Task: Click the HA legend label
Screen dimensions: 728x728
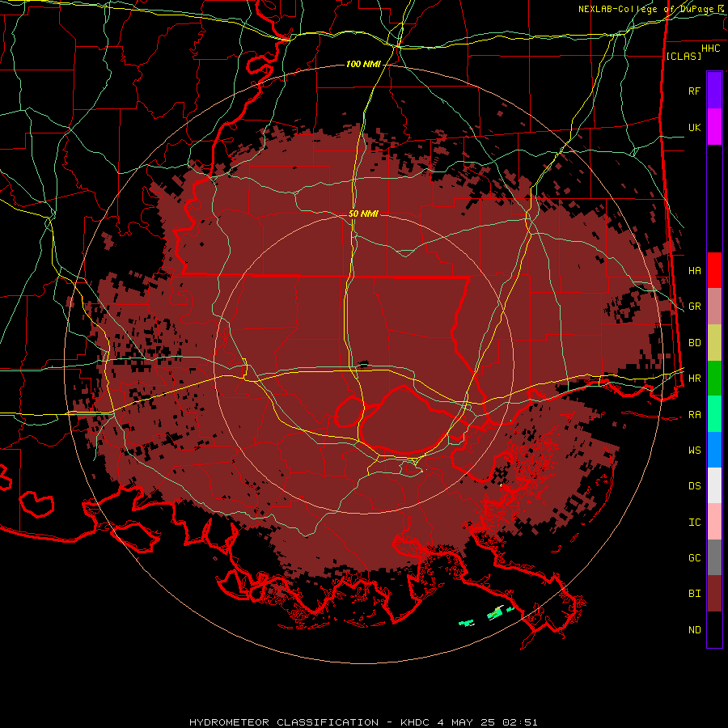Action: point(695,270)
